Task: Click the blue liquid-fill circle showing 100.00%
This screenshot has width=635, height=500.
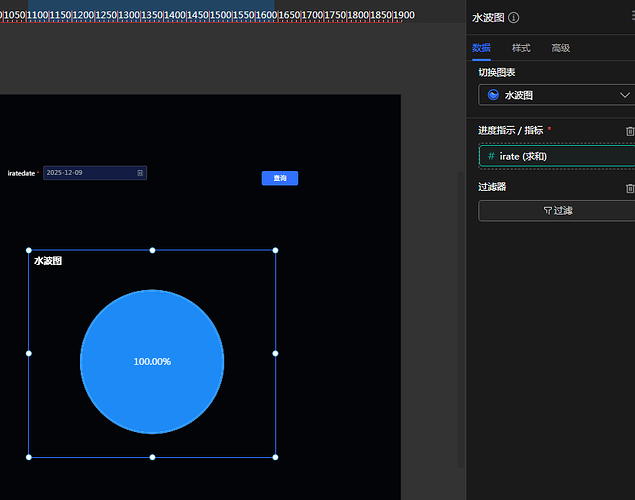Action: point(152,340)
